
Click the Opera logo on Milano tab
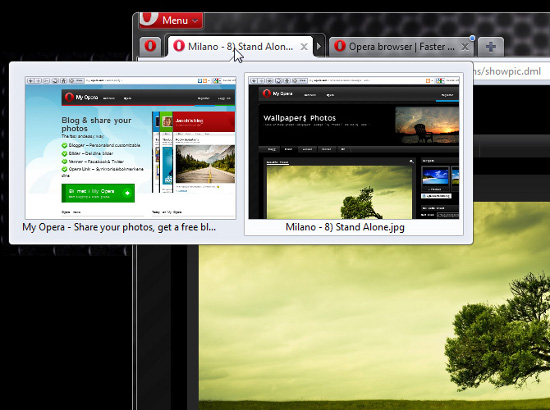179,46
